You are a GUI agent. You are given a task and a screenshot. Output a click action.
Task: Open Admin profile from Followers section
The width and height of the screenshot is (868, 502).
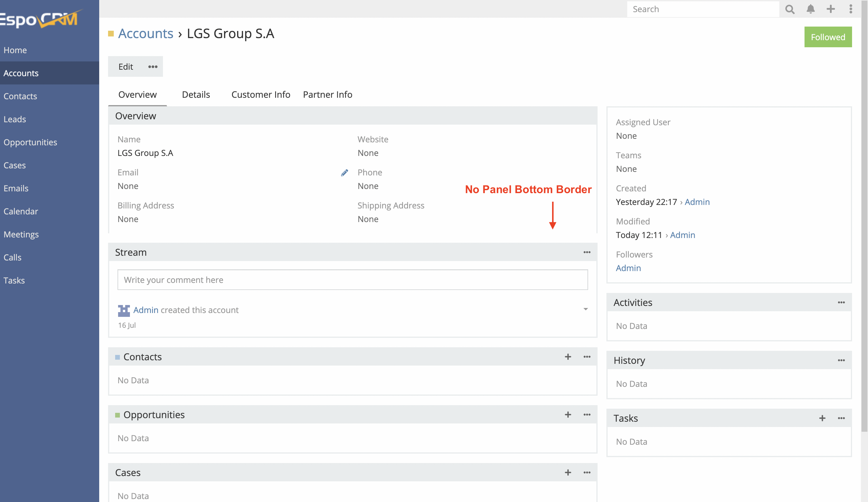[628, 268]
